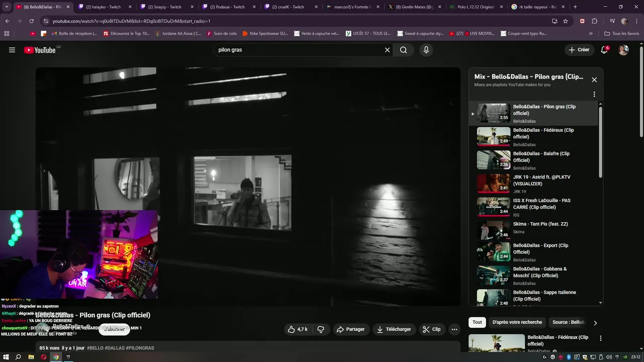The image size is (644, 362).
Task: Open the bookmarks apps grid
Action: (x=7, y=34)
